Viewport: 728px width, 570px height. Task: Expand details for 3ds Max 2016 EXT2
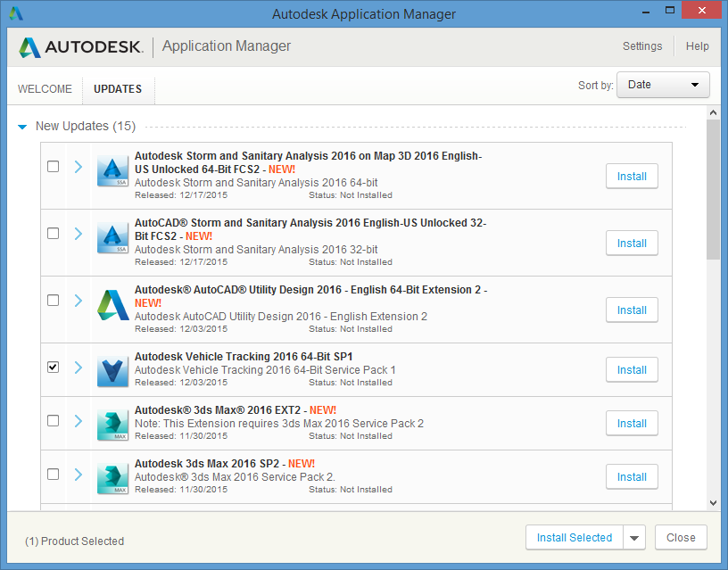point(79,420)
